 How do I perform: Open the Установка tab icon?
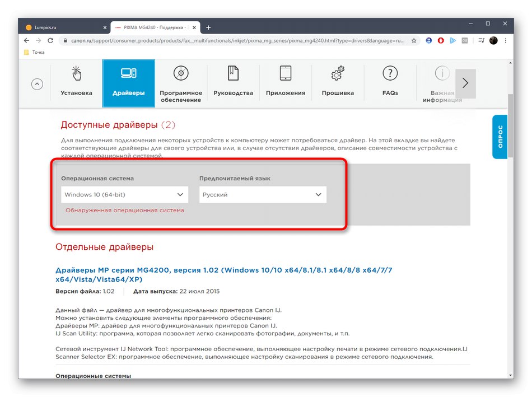[76, 73]
